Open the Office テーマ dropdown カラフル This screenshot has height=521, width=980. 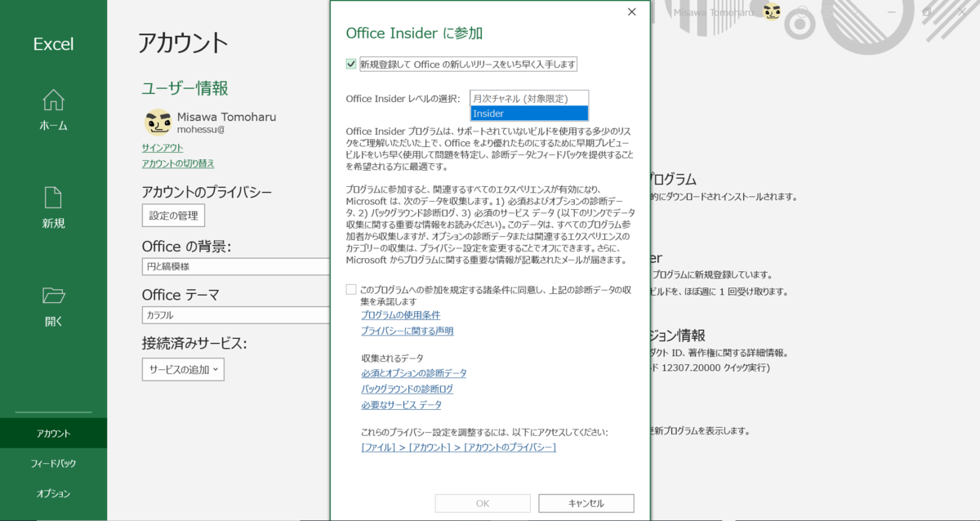(235, 315)
